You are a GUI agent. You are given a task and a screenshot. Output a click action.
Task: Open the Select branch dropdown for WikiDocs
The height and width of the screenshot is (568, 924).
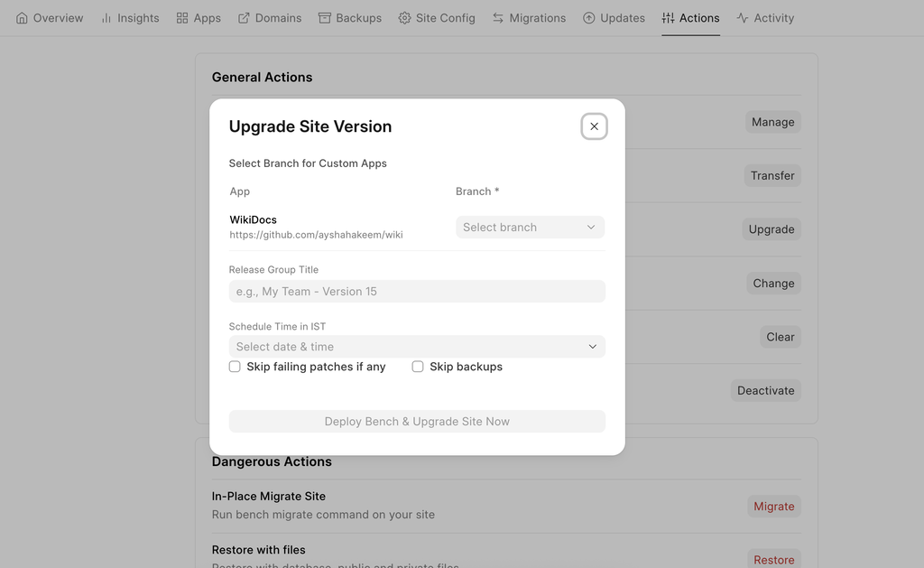coord(530,228)
